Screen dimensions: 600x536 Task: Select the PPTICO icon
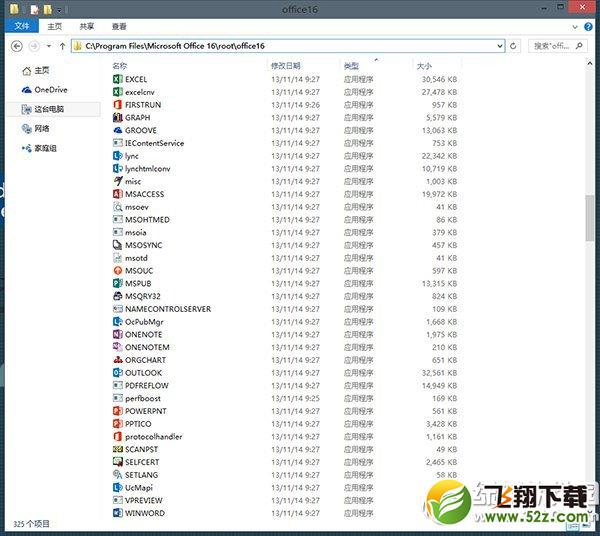tap(118, 424)
